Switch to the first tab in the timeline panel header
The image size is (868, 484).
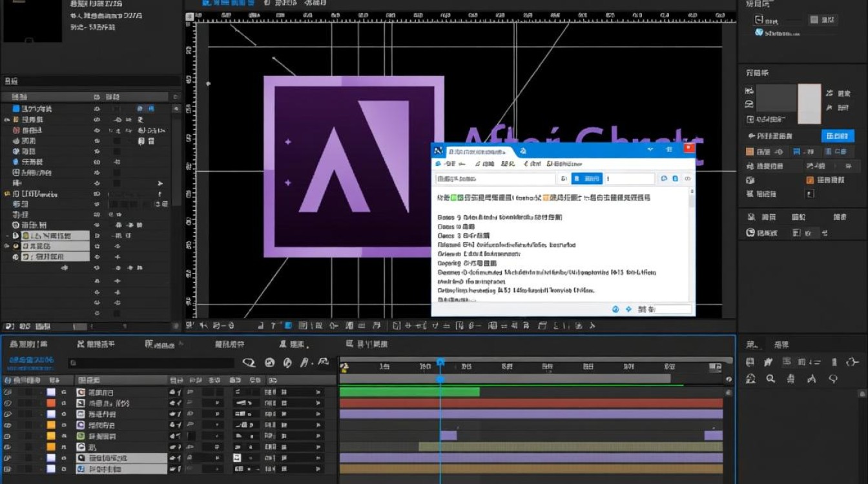[x=29, y=345]
